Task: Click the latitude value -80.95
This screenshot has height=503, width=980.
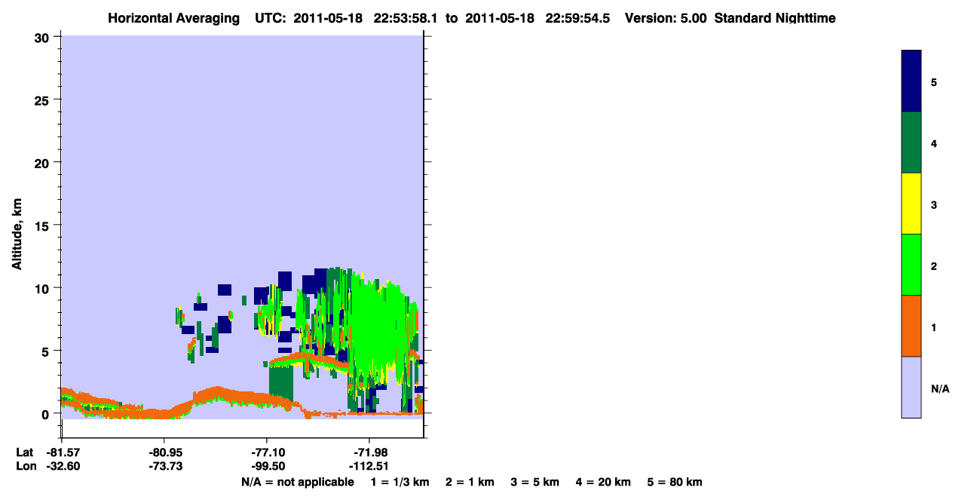Action: coord(164,452)
